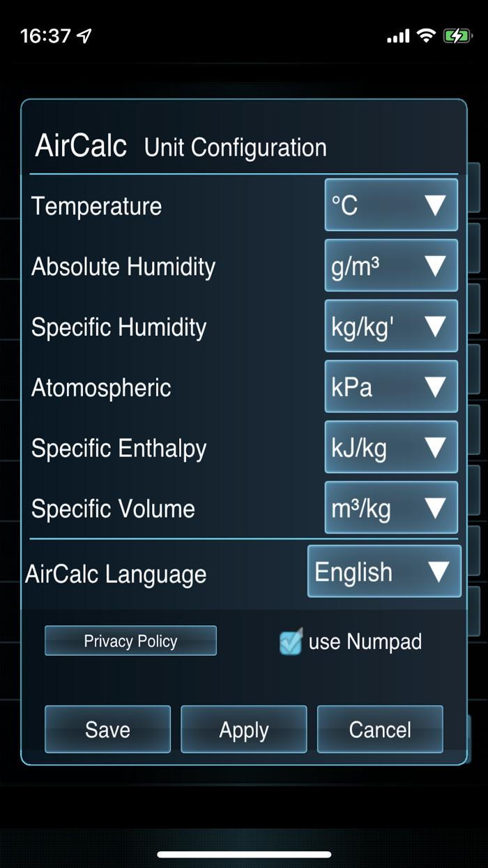Open the Specific Enthalpy unit dropdown
The height and width of the screenshot is (868, 488).
tap(390, 447)
